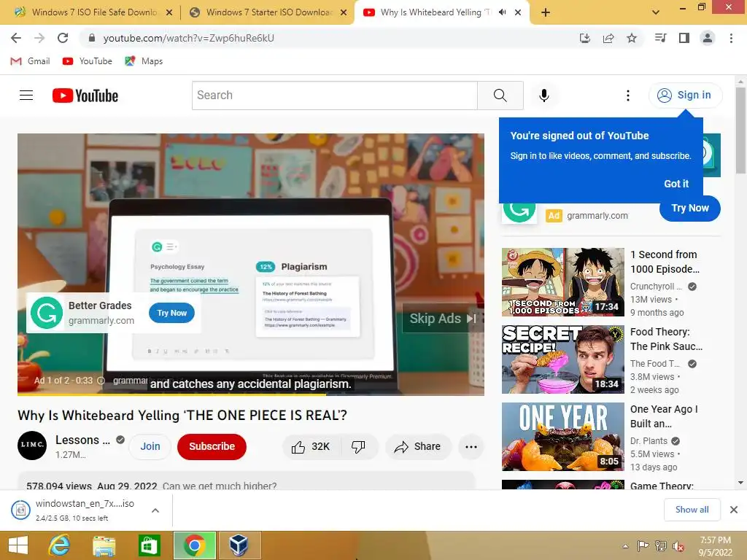Open Chrome profile avatar
Image resolution: width=747 pixels, height=560 pixels.
708,38
